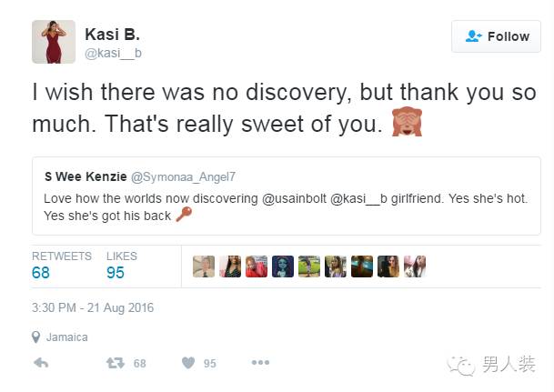Like the tweet with heart icon
The width and height of the screenshot is (554, 392).
(188, 363)
